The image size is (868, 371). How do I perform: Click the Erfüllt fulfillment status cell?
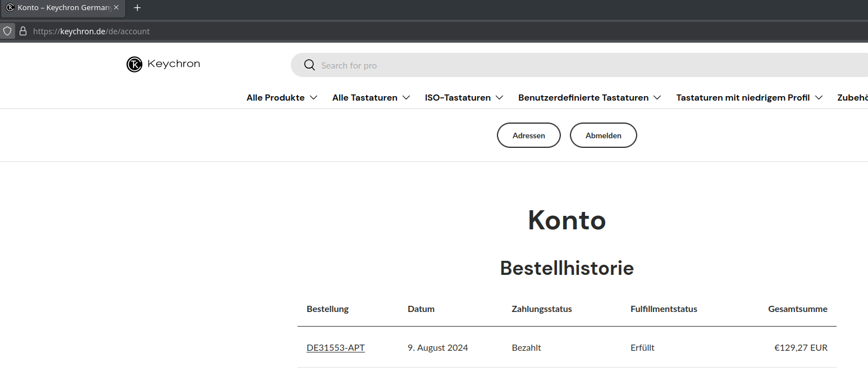click(642, 348)
